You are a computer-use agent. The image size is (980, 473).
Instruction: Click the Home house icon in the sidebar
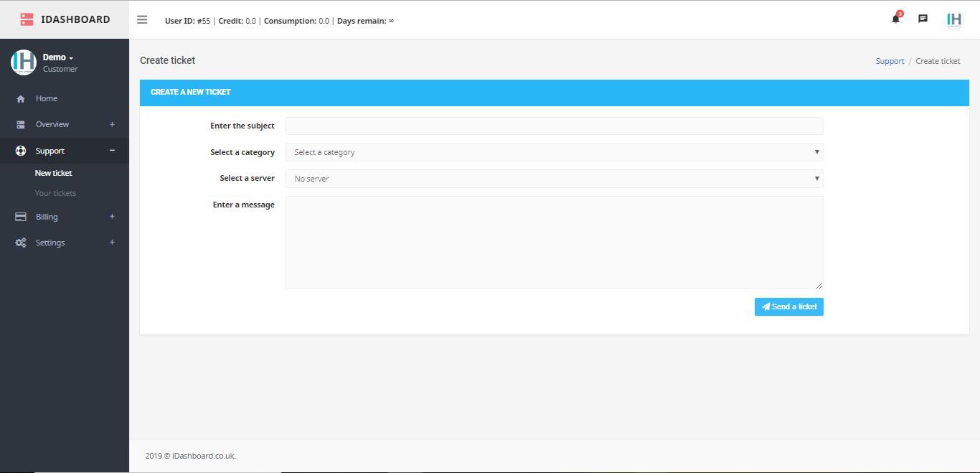click(x=21, y=98)
